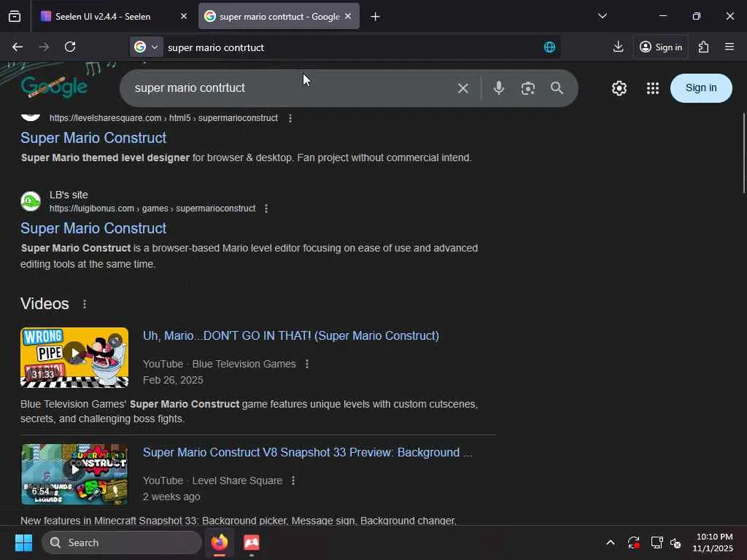Screen dimensions: 747x560
Task: Select the super mario contrtuct Google tab
Action: [279, 16]
